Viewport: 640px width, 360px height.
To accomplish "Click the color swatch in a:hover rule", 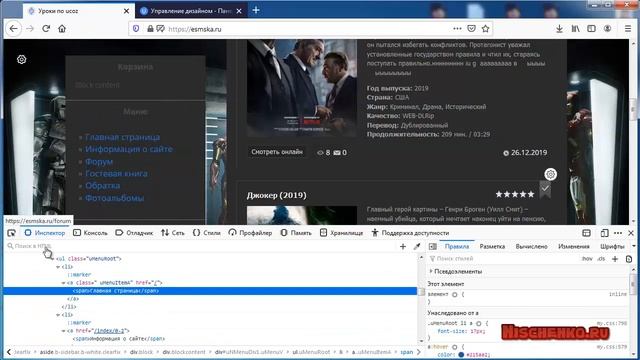I will coord(461,355).
